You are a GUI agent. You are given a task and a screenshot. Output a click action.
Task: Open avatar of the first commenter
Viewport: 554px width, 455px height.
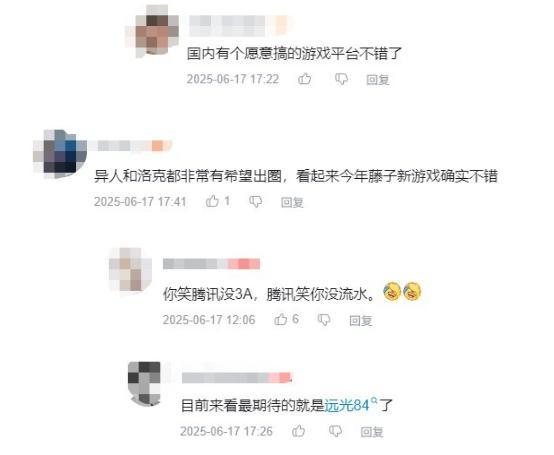pyautogui.click(x=153, y=32)
